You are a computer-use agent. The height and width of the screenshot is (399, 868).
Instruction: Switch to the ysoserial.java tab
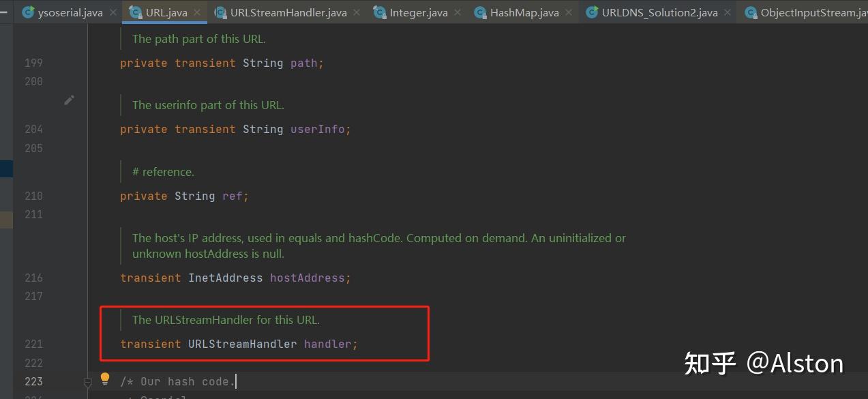coord(70,12)
